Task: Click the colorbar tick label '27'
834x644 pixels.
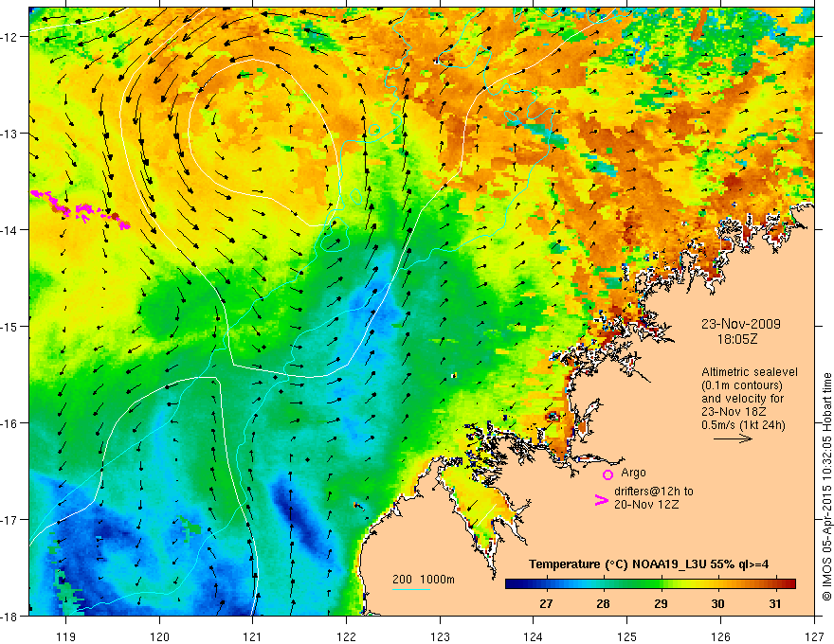Action: coord(546,603)
